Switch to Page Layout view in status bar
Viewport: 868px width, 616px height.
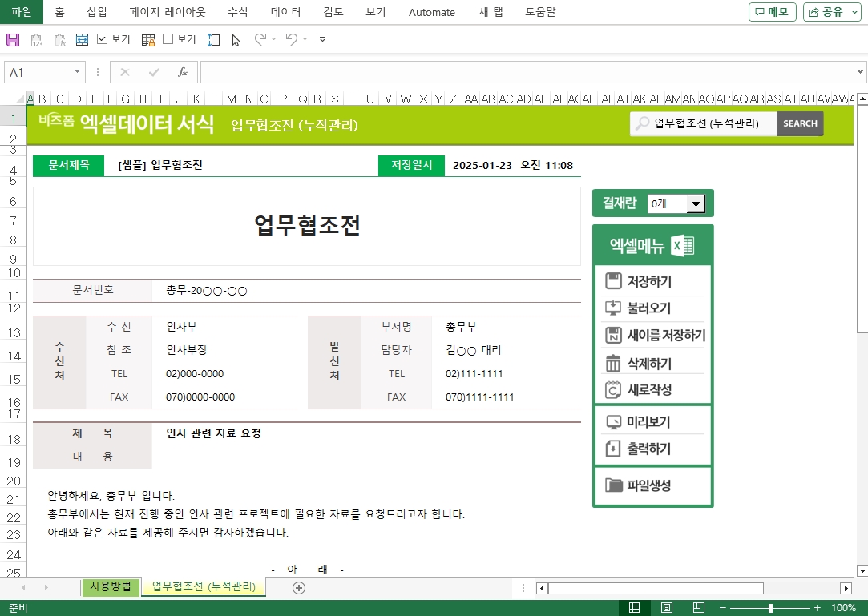click(666, 608)
